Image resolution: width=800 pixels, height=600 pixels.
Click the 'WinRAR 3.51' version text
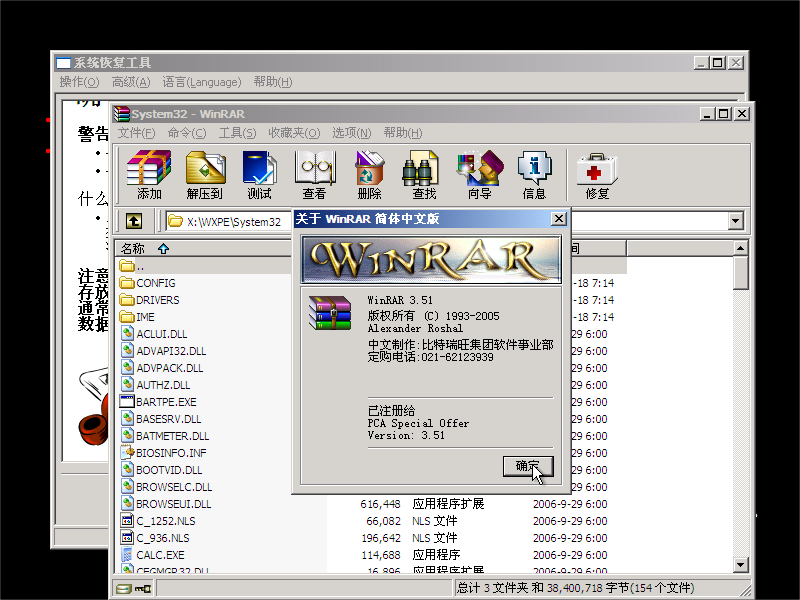(399, 300)
